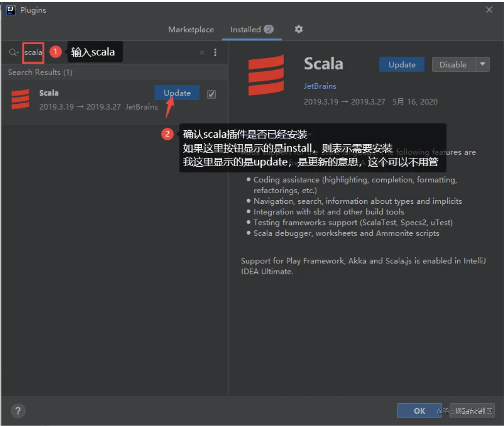Focus the plugin search field
This screenshot has width=504, height=426.
click(111, 52)
